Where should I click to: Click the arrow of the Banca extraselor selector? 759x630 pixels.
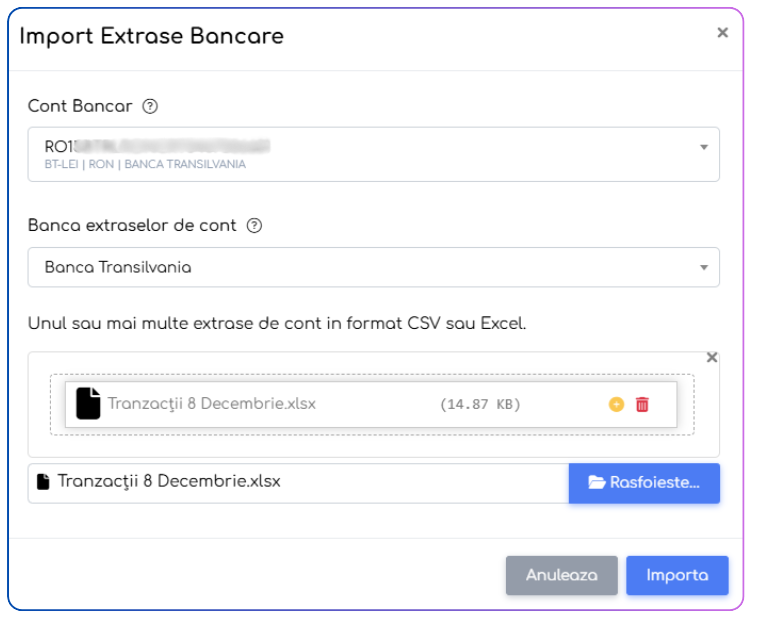pos(704,268)
